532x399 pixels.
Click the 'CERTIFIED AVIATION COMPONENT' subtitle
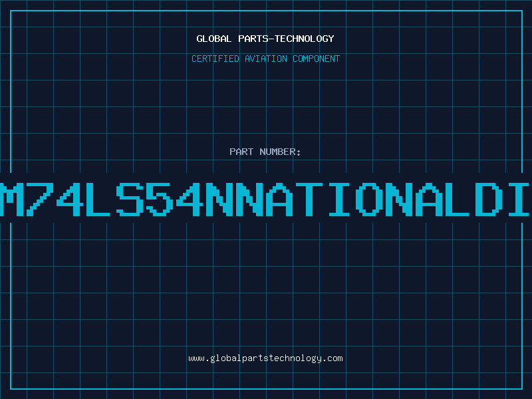point(265,59)
